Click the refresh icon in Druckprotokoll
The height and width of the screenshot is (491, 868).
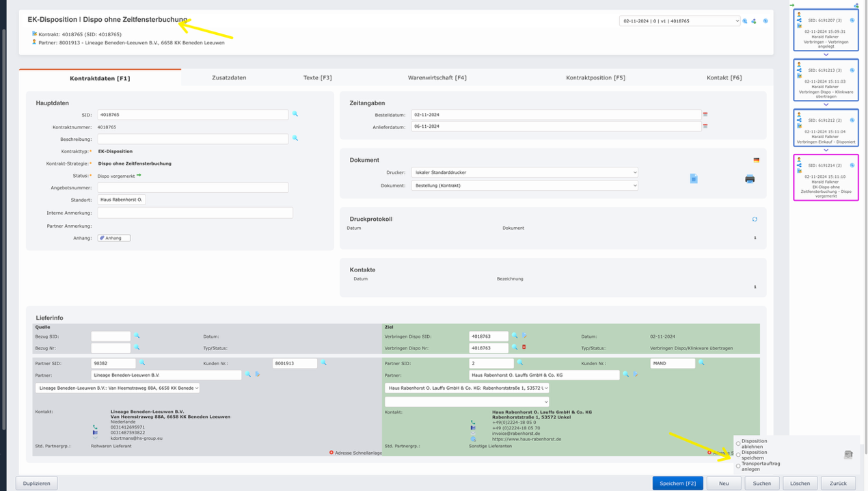(x=755, y=220)
